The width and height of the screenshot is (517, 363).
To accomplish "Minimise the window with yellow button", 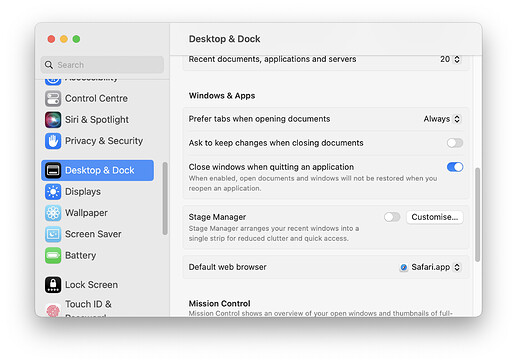I will [x=64, y=39].
